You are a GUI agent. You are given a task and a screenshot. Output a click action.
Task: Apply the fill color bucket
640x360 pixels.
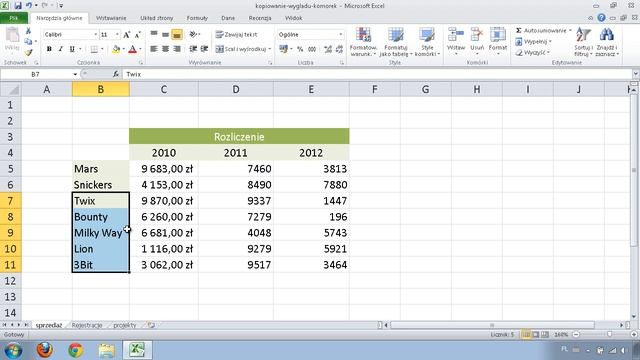pos(116,49)
